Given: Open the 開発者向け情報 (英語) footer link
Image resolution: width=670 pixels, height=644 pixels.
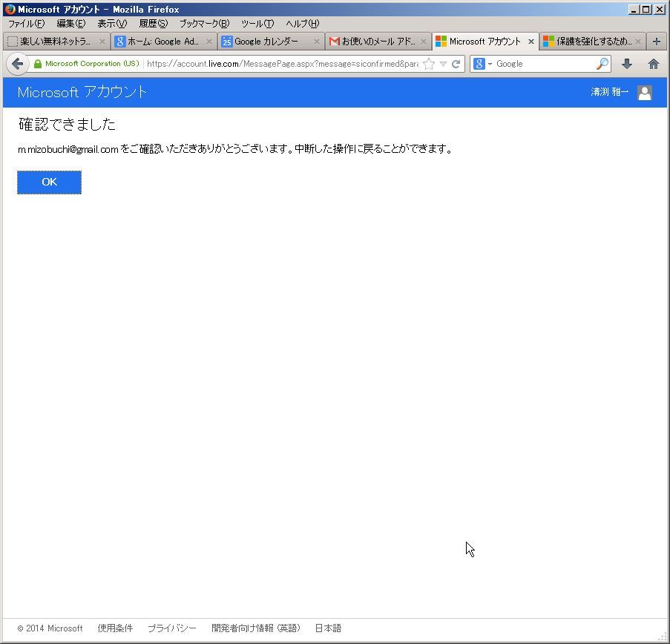Looking at the screenshot, I should [255, 628].
